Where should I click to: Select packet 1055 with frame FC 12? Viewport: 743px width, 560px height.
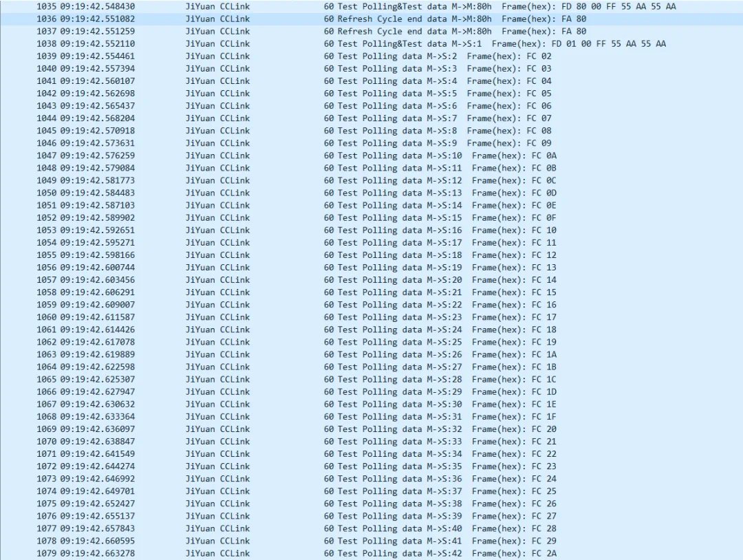pos(371,255)
